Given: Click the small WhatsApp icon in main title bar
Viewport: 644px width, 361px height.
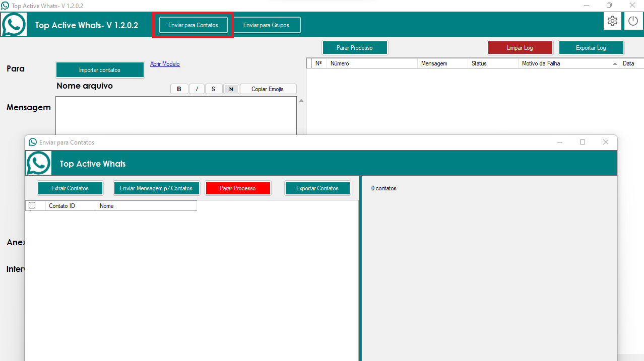Looking at the screenshot, I should 5,6.
